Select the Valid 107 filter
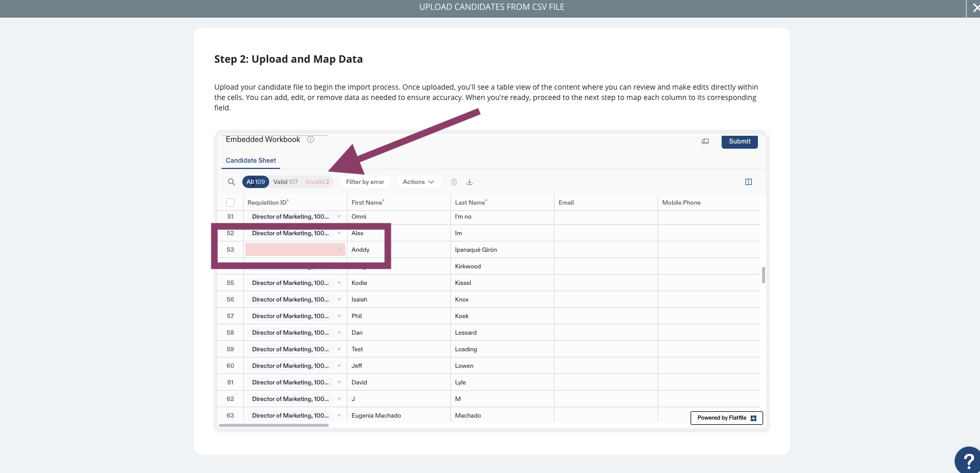The width and height of the screenshot is (980, 473). tap(286, 182)
